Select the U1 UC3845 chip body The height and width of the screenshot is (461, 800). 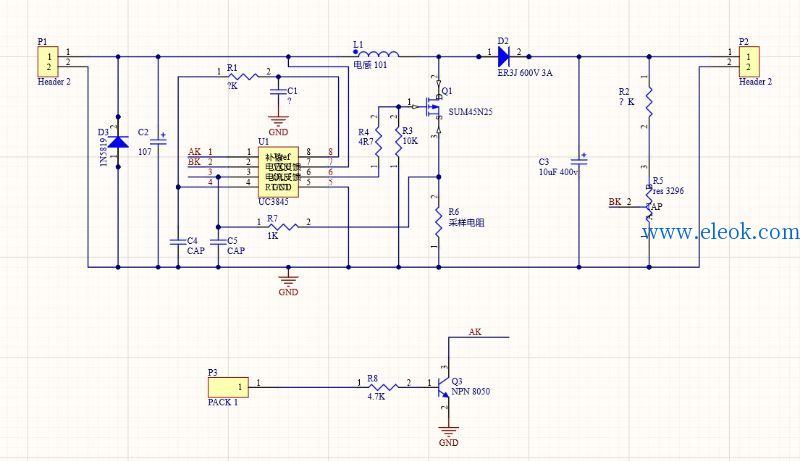(x=278, y=172)
